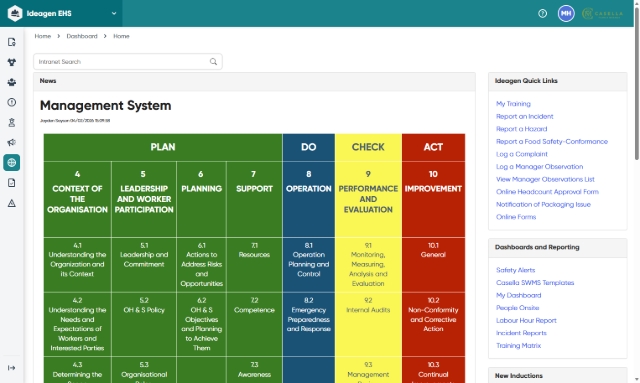Select 7 Support cell

point(254,199)
